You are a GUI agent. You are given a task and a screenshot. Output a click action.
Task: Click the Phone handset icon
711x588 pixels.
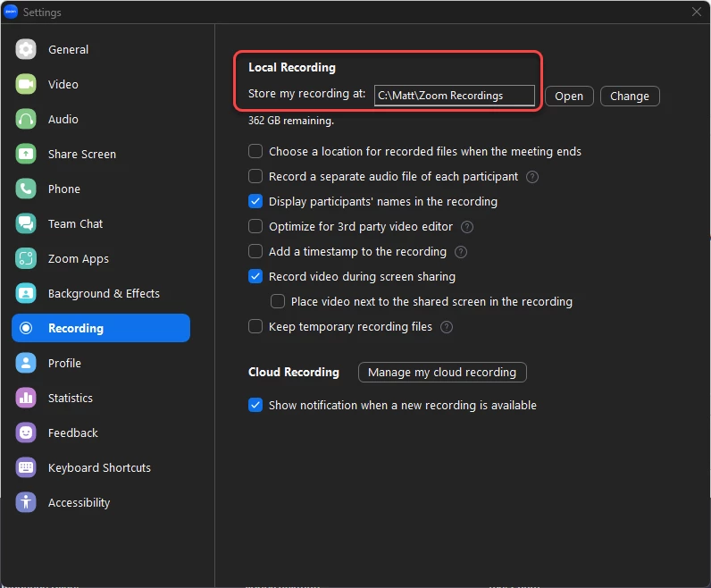pyautogui.click(x=26, y=189)
